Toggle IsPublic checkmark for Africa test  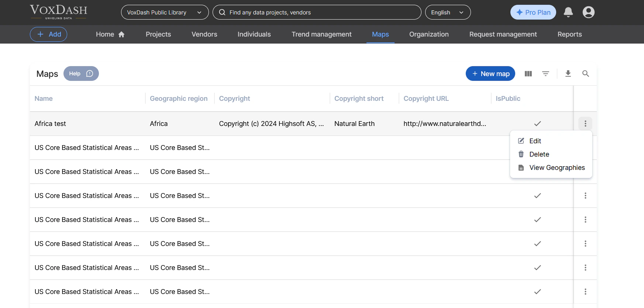[x=538, y=123]
